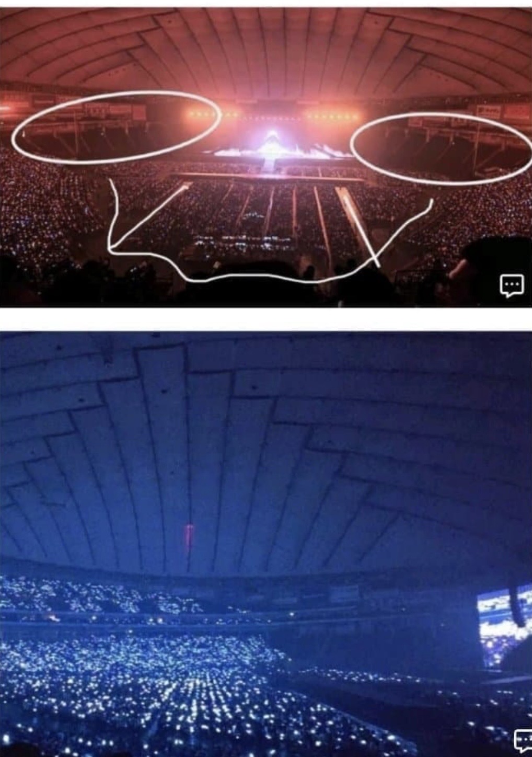This screenshot has height=757, width=532.
Task: Open the bottom blue-lit stadium photo
Action: pyautogui.click(x=266, y=544)
